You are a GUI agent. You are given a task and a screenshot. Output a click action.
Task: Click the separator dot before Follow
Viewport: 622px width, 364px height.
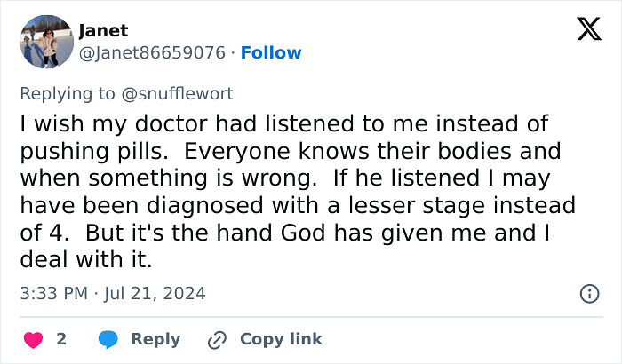(234, 53)
